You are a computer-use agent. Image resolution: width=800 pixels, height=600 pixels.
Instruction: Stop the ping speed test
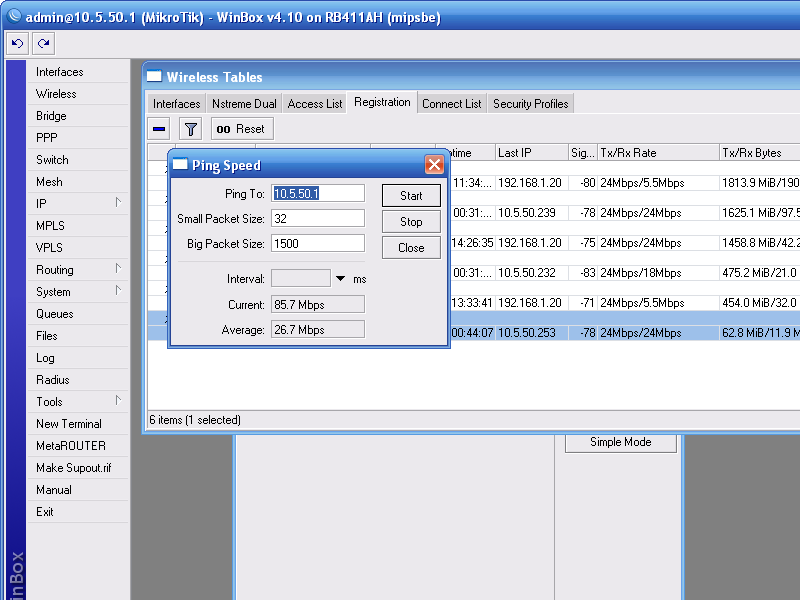(411, 222)
